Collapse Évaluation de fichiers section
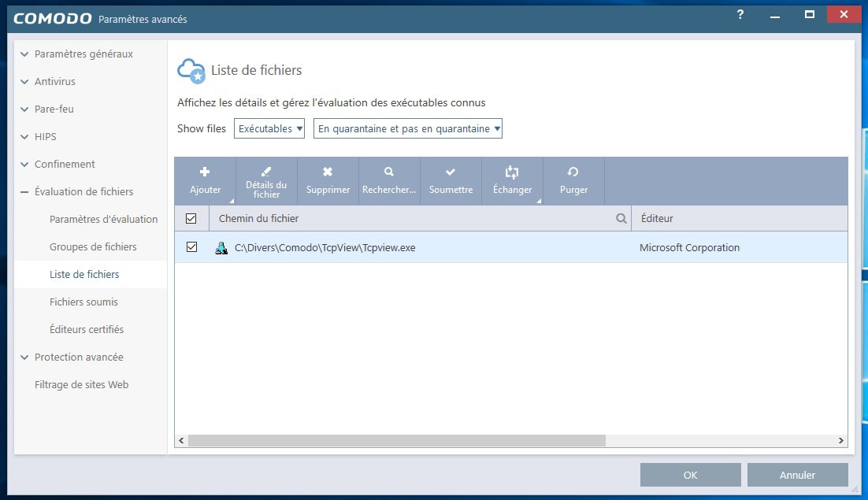The width and height of the screenshot is (868, 500). coord(24,192)
